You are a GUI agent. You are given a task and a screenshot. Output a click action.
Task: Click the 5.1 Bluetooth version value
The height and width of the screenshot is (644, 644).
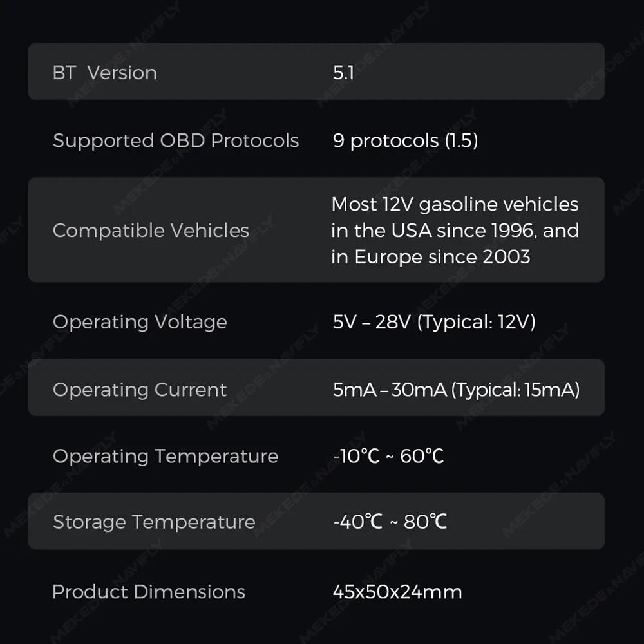343,72
